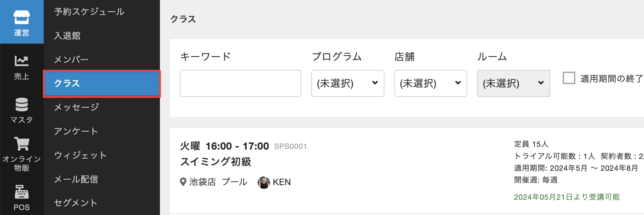Open the アンケート menu entry

pyautogui.click(x=76, y=131)
